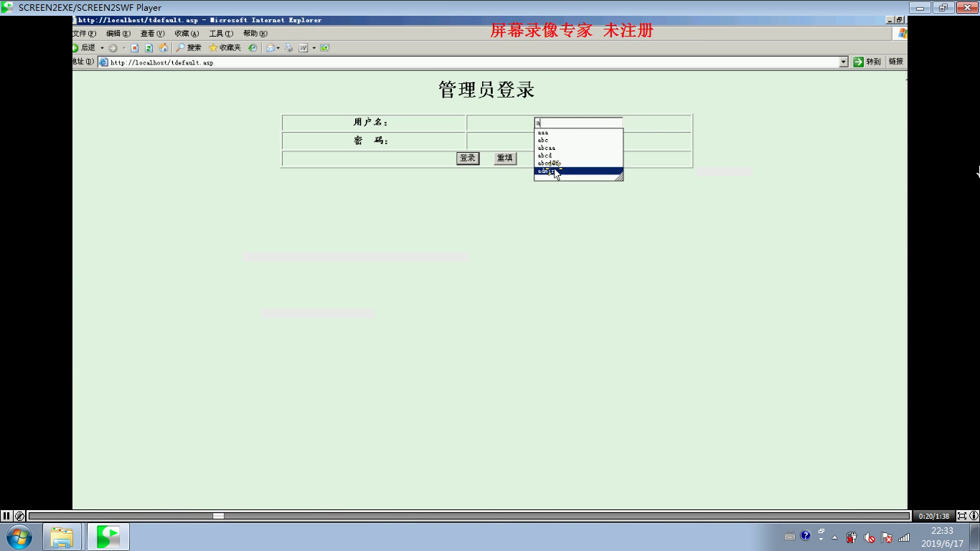
Task: Open the Back history dropdown arrow
Action: [102, 48]
